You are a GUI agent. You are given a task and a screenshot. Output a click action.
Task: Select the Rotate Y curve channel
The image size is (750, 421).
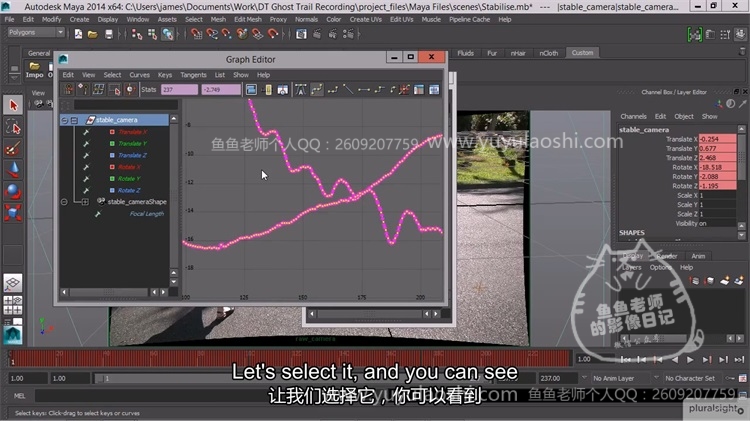[130, 178]
